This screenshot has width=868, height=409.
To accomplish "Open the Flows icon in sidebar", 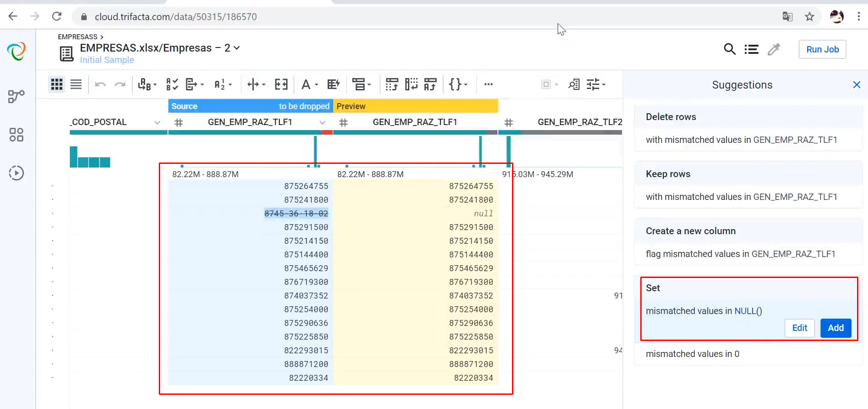I will tap(16, 96).
